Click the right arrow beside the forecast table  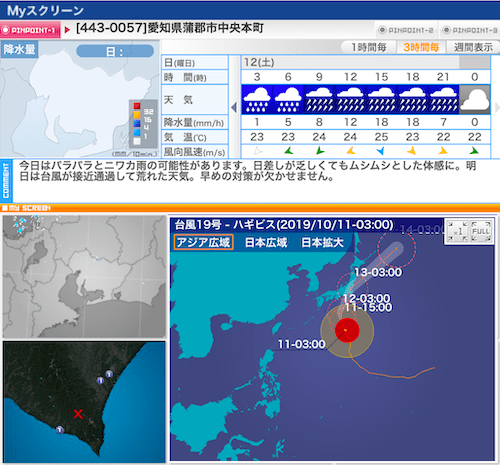coord(497,107)
